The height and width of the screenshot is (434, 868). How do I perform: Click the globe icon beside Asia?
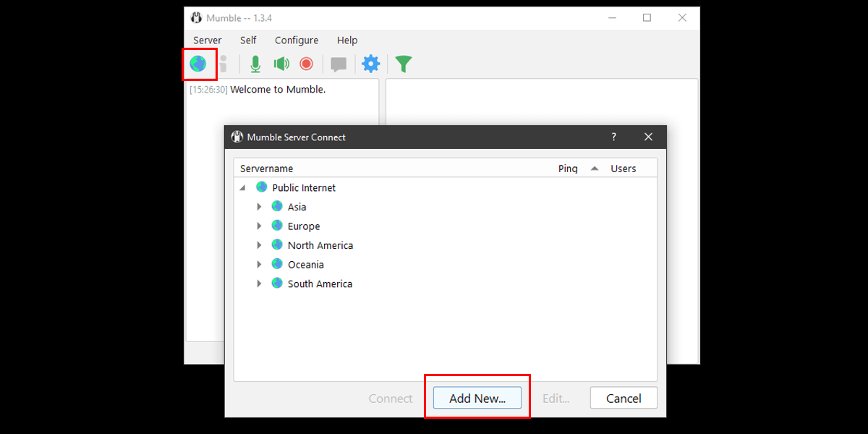point(277,206)
